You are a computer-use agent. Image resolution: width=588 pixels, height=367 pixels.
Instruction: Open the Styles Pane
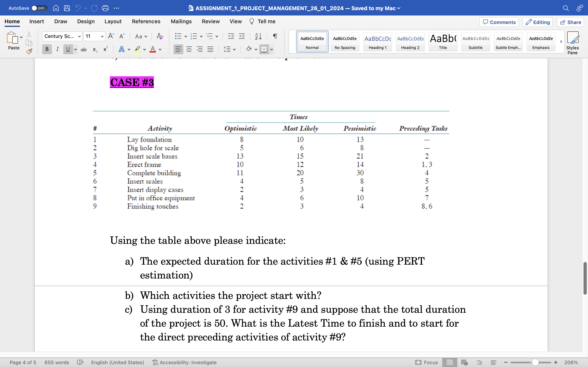pos(573,42)
